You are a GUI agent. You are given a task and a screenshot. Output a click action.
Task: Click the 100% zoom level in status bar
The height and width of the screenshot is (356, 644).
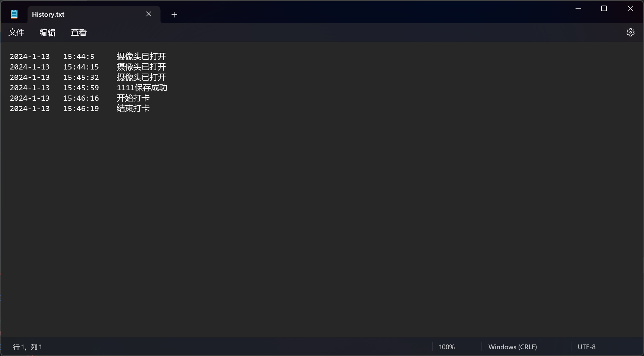(447, 347)
